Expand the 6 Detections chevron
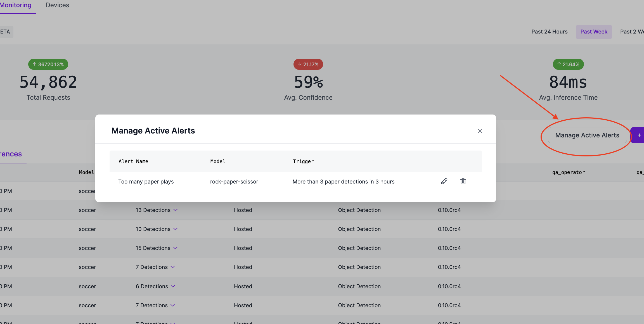 173,286
